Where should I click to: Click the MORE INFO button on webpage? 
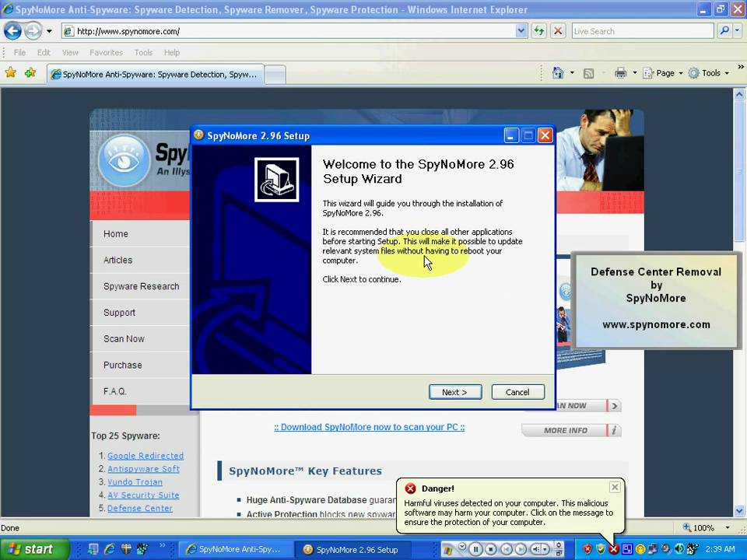point(572,430)
